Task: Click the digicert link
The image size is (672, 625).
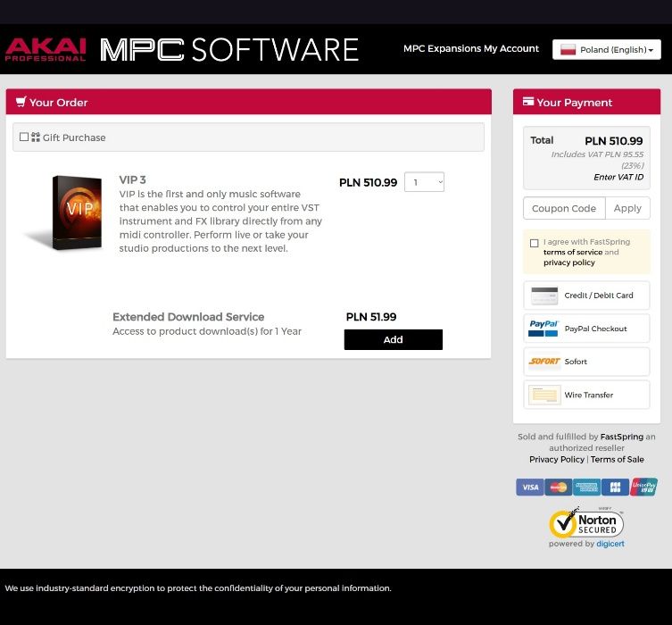Action: [610, 544]
